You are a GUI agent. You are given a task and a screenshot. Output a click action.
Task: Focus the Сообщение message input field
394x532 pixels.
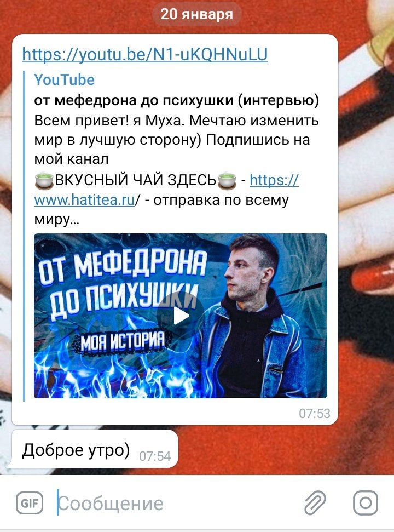176,503
